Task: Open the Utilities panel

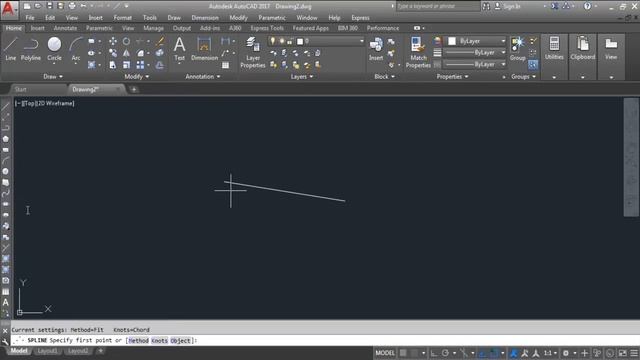Action: (x=554, y=57)
